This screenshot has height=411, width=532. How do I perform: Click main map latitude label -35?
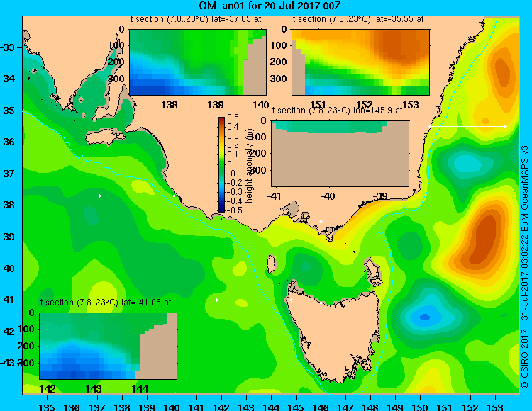pyautogui.click(x=8, y=111)
